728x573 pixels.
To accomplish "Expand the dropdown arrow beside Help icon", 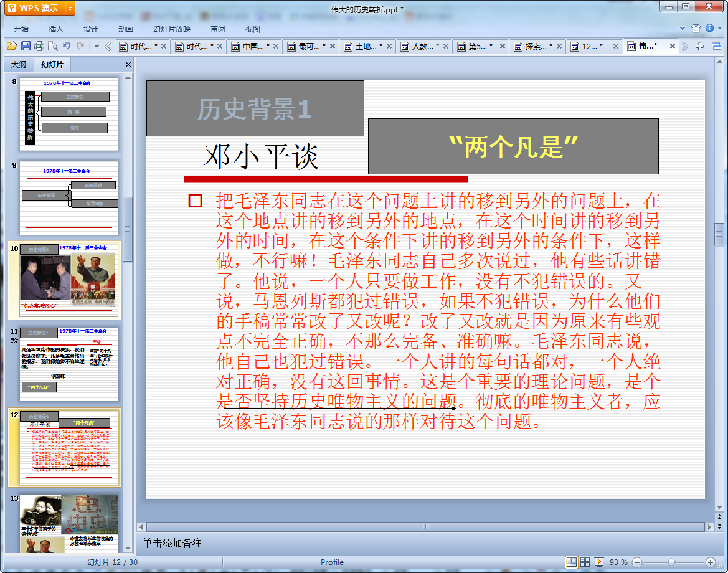I will tap(719, 28).
